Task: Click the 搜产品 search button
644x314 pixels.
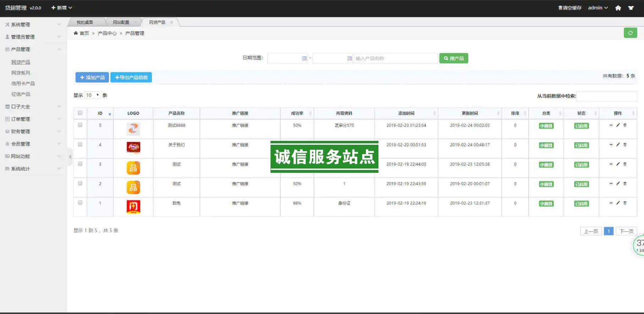Action: (453, 58)
